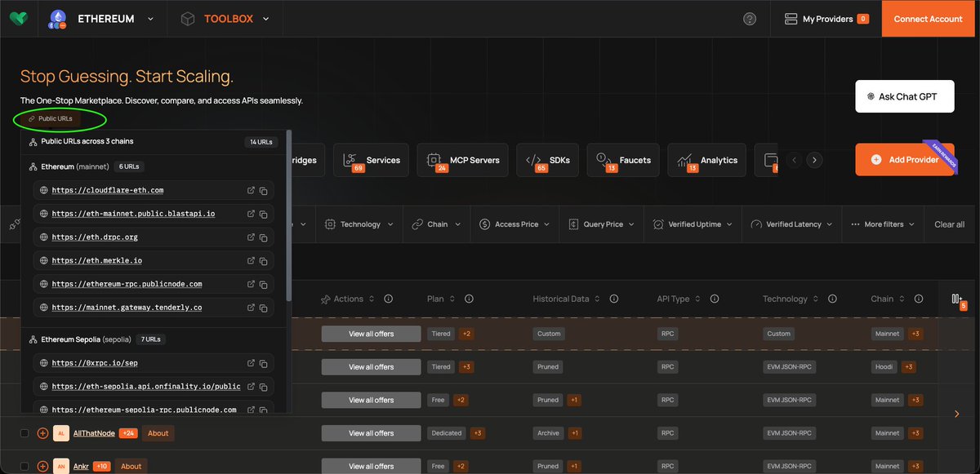
Task: Click the green heart site logo
Action: 18,18
